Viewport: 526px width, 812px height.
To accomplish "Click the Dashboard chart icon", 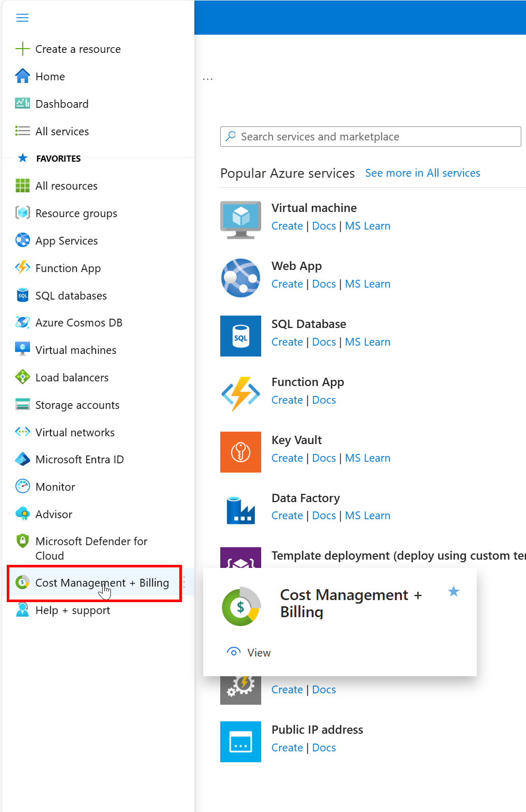I will coord(22,103).
